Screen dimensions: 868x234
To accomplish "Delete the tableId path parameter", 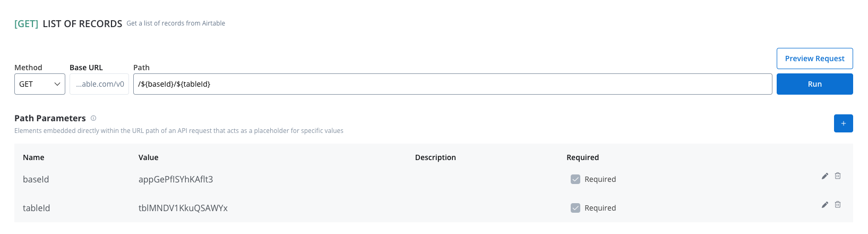I will pos(838,205).
